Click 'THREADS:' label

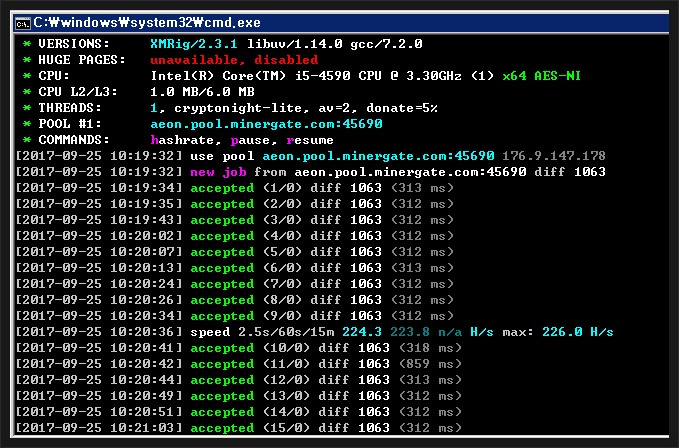pos(70,108)
